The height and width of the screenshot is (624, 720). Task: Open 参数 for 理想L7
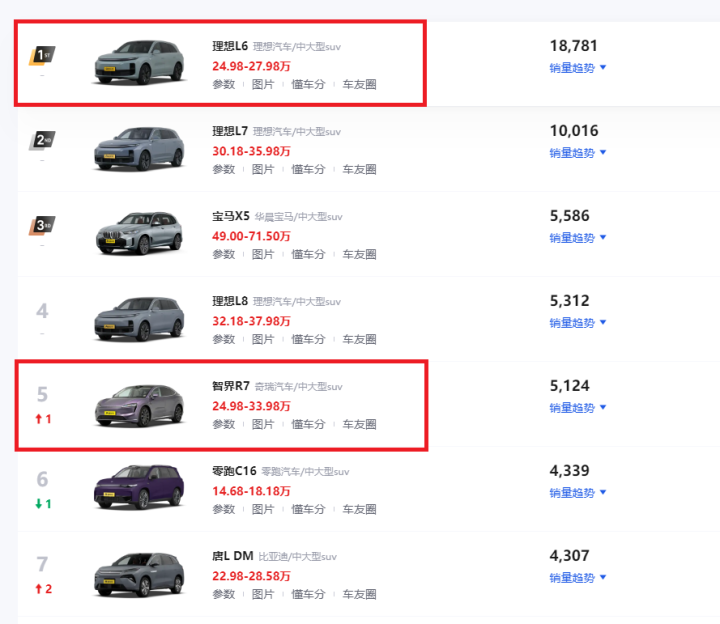point(223,170)
